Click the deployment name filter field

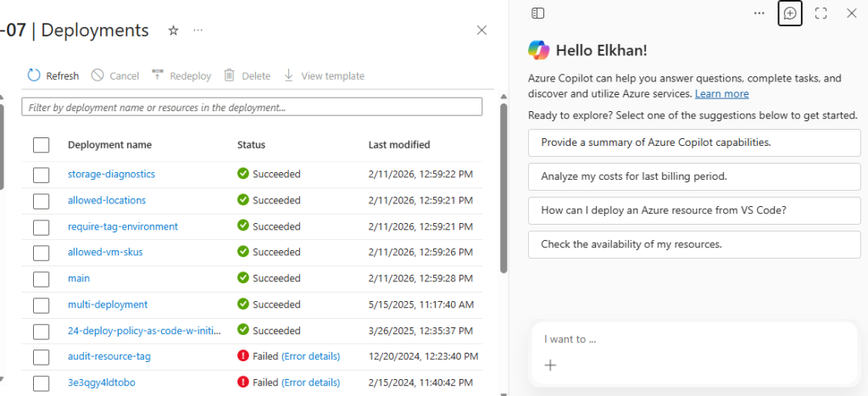click(252, 108)
